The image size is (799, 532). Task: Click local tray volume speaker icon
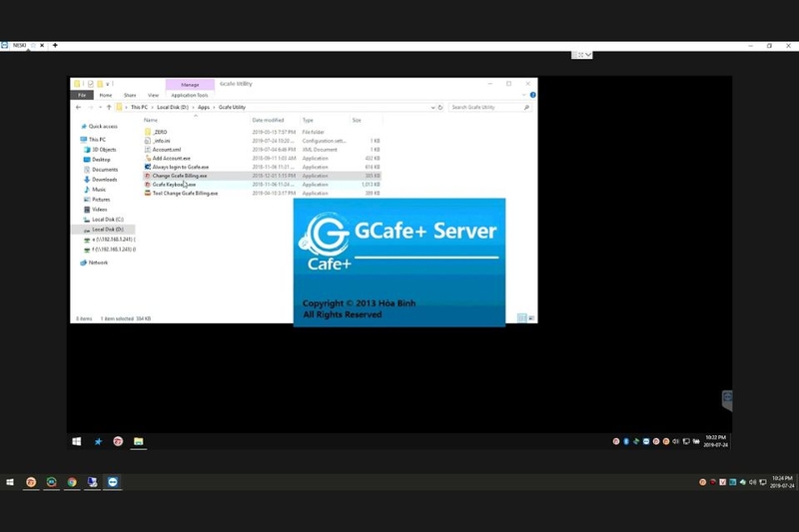(x=753, y=482)
